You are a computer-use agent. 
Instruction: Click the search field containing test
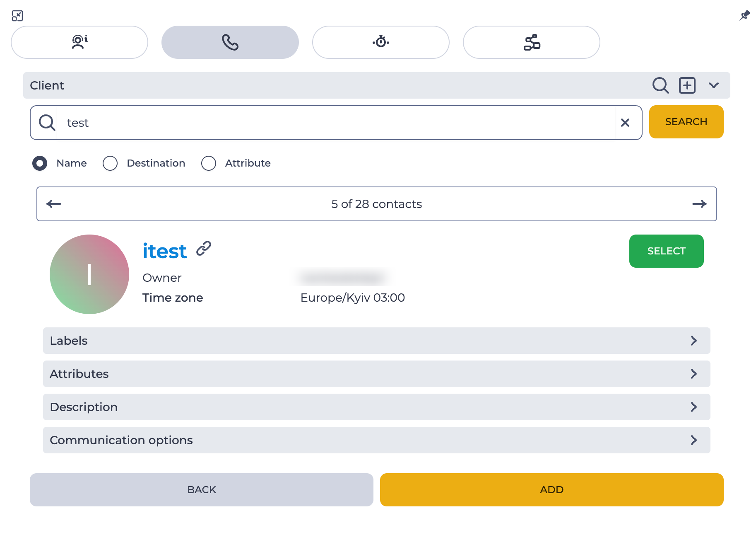pyautogui.click(x=336, y=123)
